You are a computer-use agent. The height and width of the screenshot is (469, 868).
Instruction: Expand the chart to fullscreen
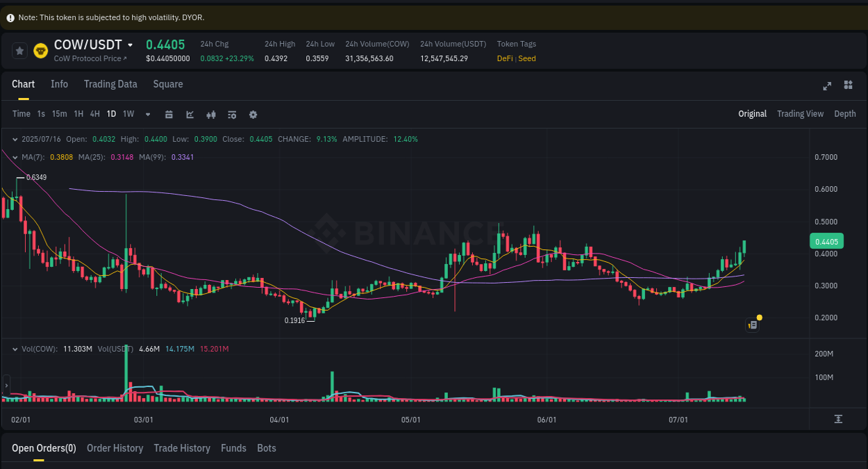click(x=826, y=85)
